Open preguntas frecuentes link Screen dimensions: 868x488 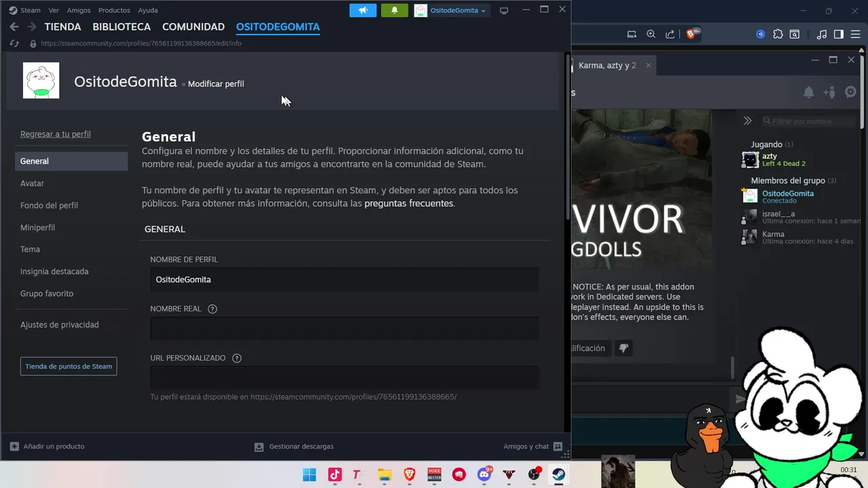point(409,203)
